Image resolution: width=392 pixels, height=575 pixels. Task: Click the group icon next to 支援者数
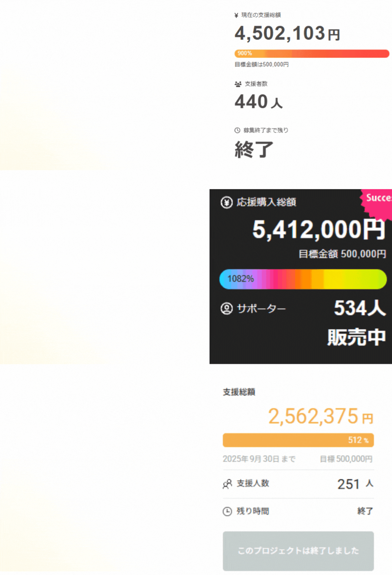point(238,84)
